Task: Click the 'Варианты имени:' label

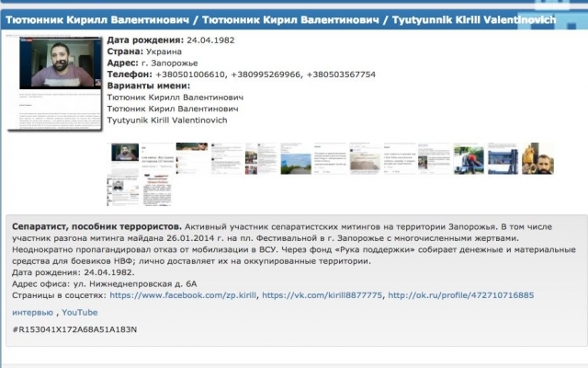Action: coord(149,86)
